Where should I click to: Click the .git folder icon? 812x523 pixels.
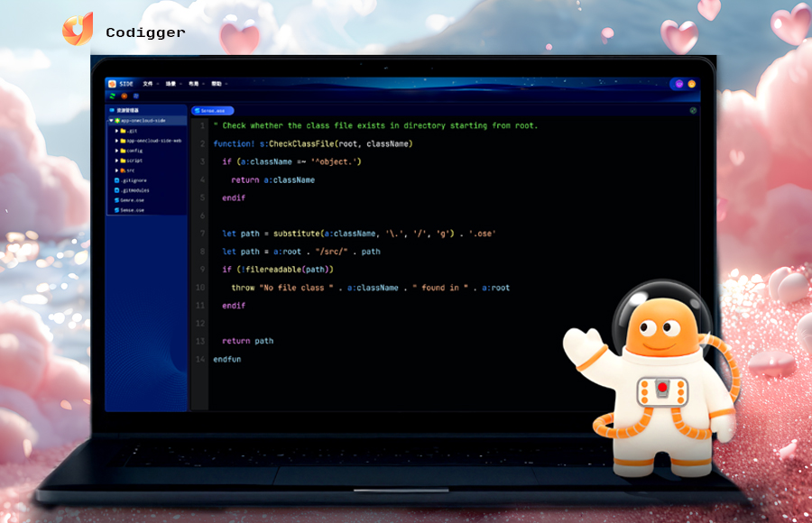tap(124, 131)
